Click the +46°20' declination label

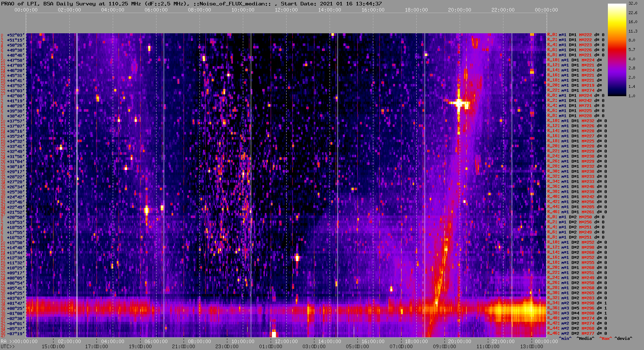click(15, 71)
